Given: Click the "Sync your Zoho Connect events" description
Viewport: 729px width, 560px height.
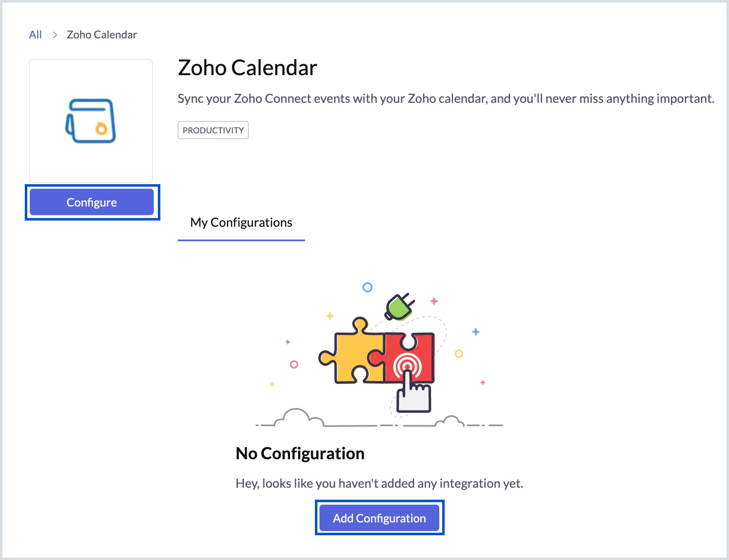Looking at the screenshot, I should 445,99.
